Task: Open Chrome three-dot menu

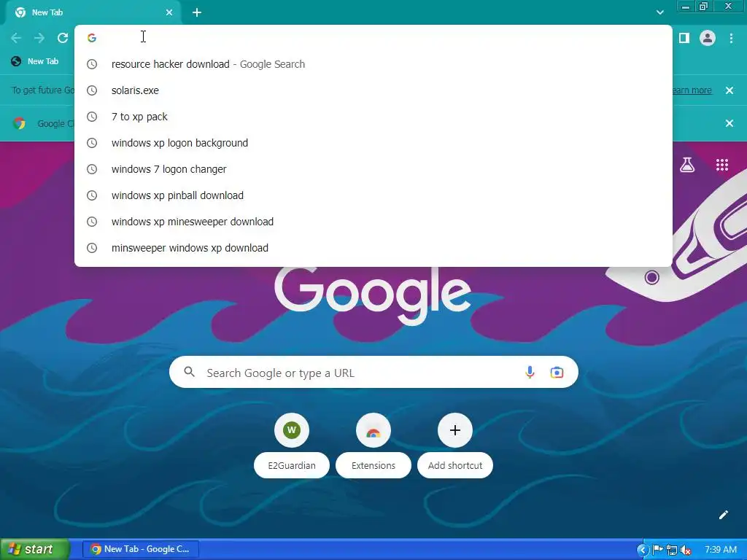Action: coord(731,38)
